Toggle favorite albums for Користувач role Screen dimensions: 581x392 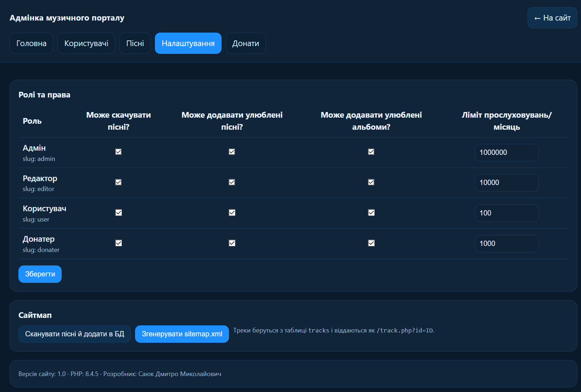tap(371, 213)
